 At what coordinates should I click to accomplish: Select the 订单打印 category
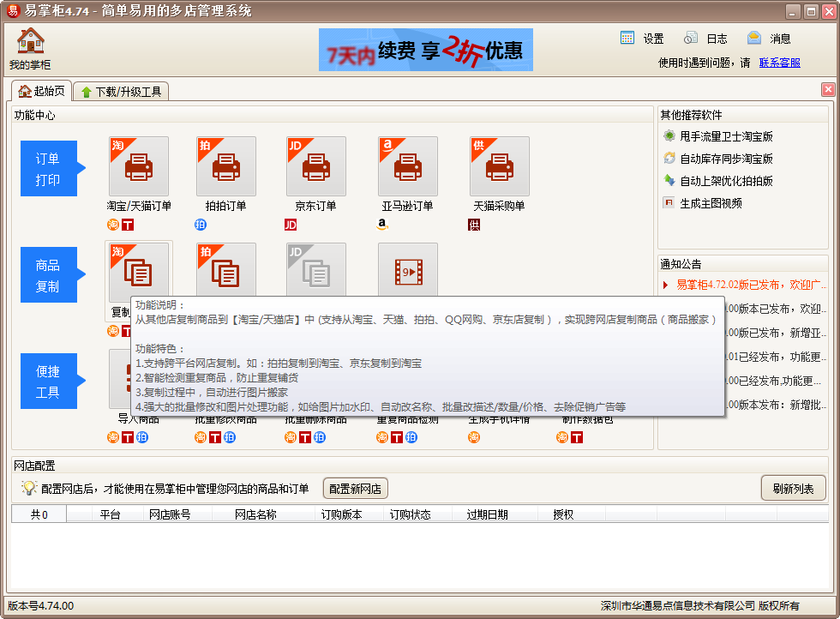(x=52, y=168)
